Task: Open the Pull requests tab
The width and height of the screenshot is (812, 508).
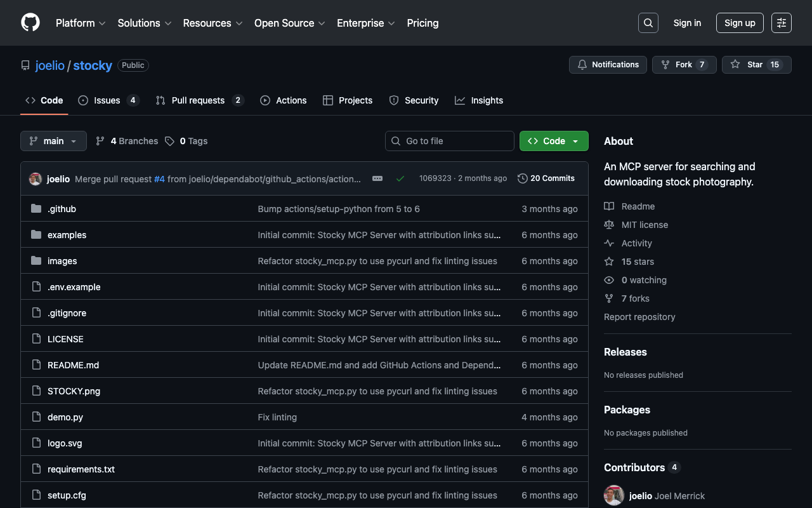Action: click(199, 100)
